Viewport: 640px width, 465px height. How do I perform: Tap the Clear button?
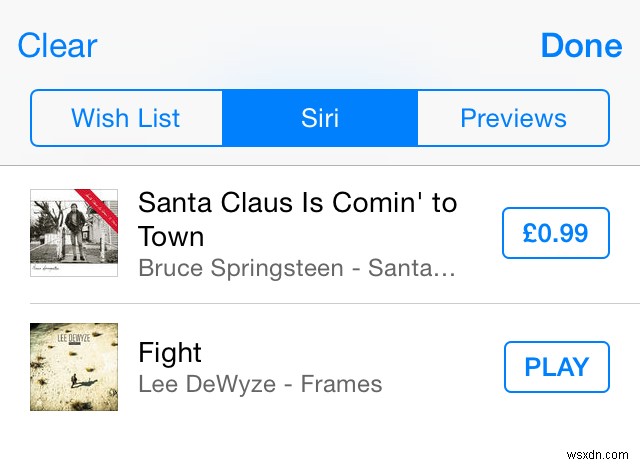(57, 46)
